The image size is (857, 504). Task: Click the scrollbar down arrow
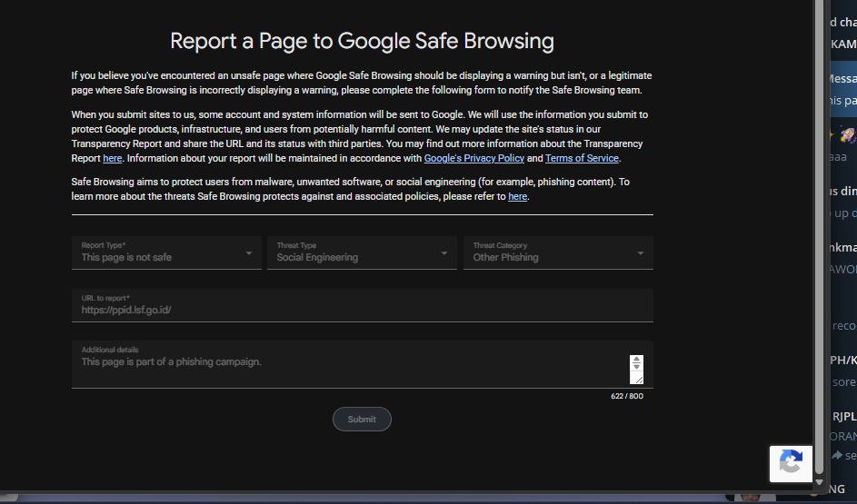coord(819,482)
